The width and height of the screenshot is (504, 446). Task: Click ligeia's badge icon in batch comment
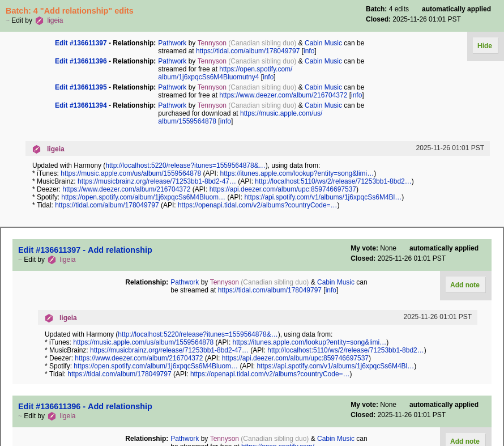coord(37,149)
